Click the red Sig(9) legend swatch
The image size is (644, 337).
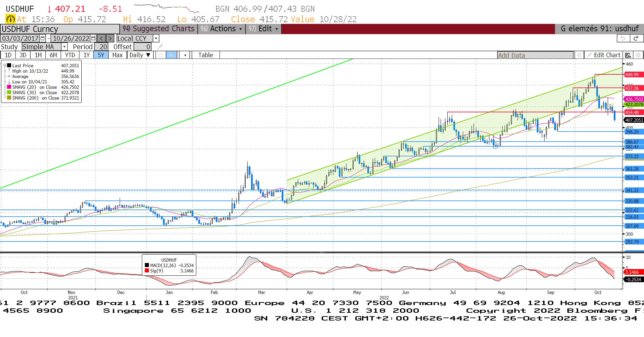(147, 271)
